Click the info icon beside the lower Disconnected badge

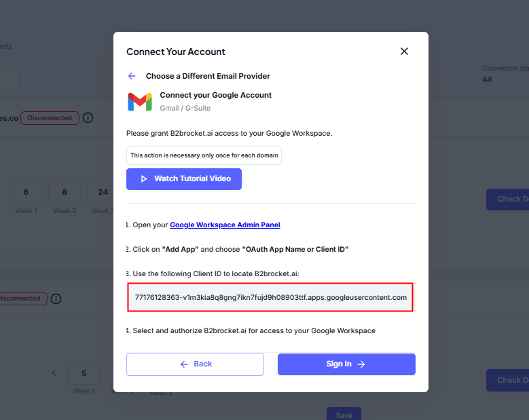pos(56,299)
